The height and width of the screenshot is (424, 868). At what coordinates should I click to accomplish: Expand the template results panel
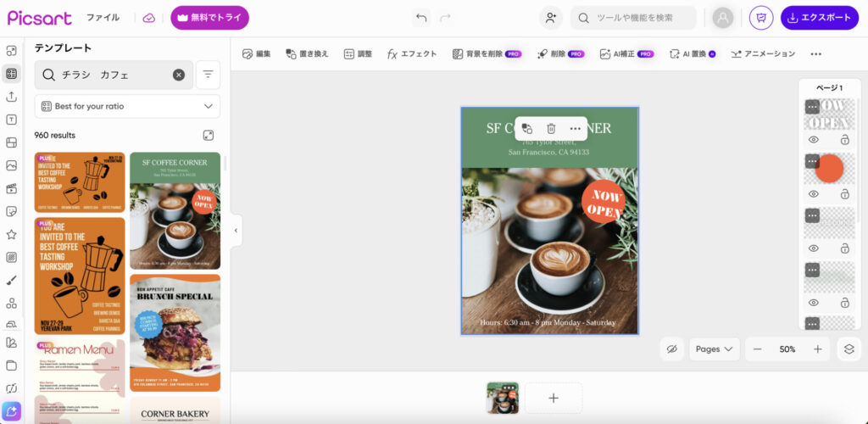(x=209, y=135)
